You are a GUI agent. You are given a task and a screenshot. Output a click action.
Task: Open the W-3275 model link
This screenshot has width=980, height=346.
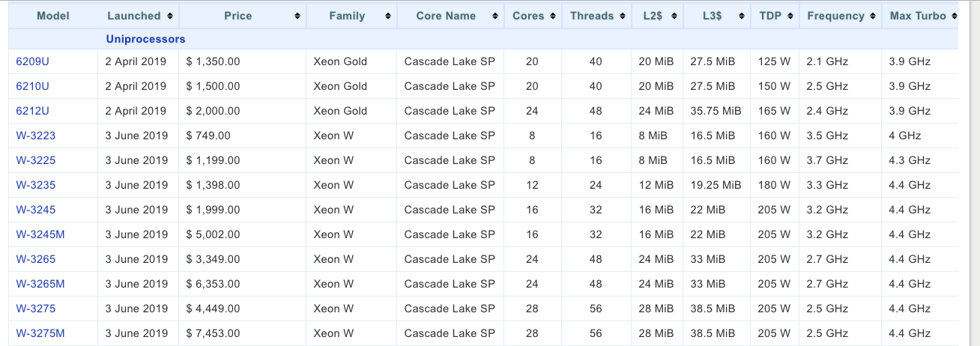(36, 309)
